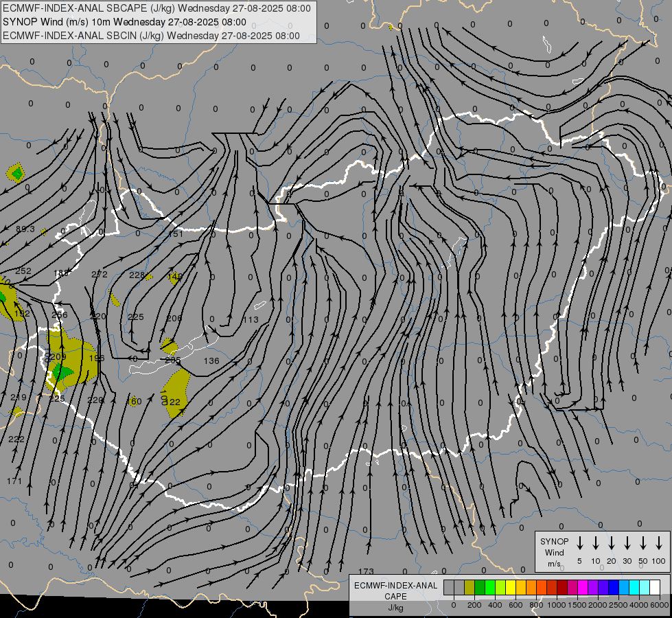This screenshot has height=618, width=672.
Task: Click the 2500 label on the CAPE scale
Action: 618,605
